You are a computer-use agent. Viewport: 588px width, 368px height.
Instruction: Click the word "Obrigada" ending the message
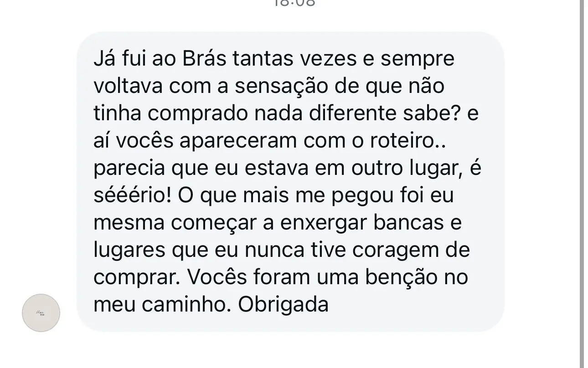click(x=283, y=305)
